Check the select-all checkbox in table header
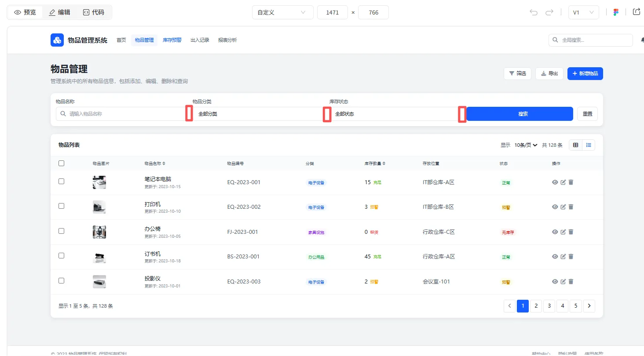 (62, 163)
